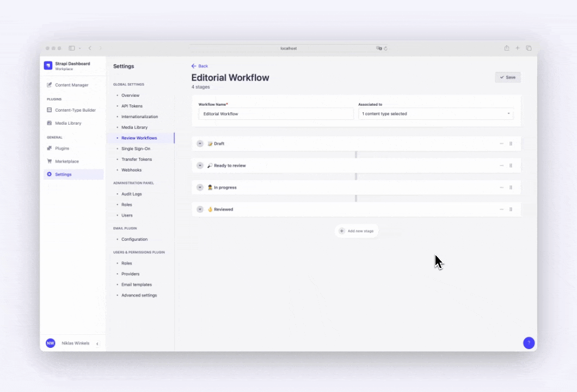Add new stage to the workflow
The height and width of the screenshot is (392, 577).
pyautogui.click(x=357, y=231)
